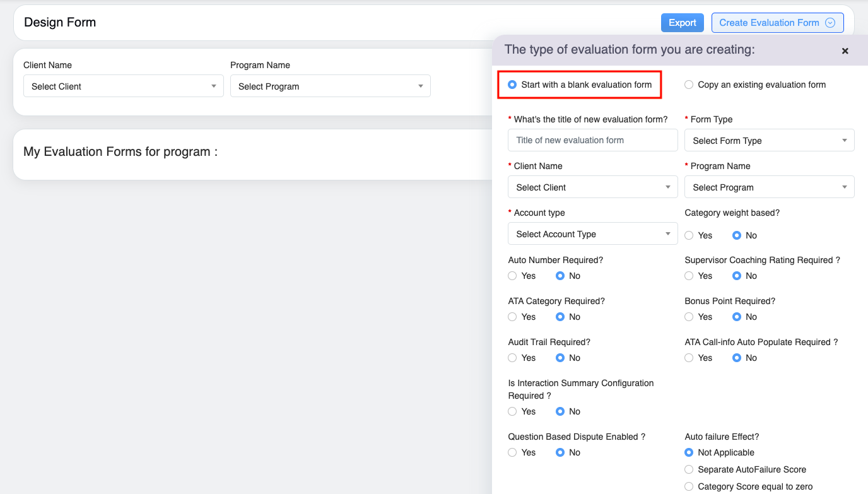Open the Select Client filter on Design Form
This screenshot has height=494, width=868.
[124, 86]
